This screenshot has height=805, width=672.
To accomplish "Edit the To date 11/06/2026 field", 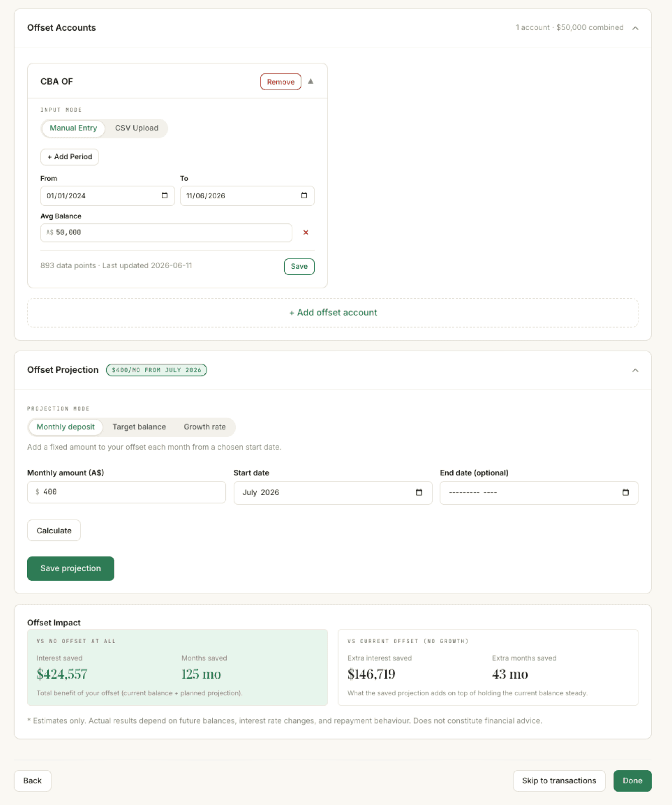I will coord(247,196).
